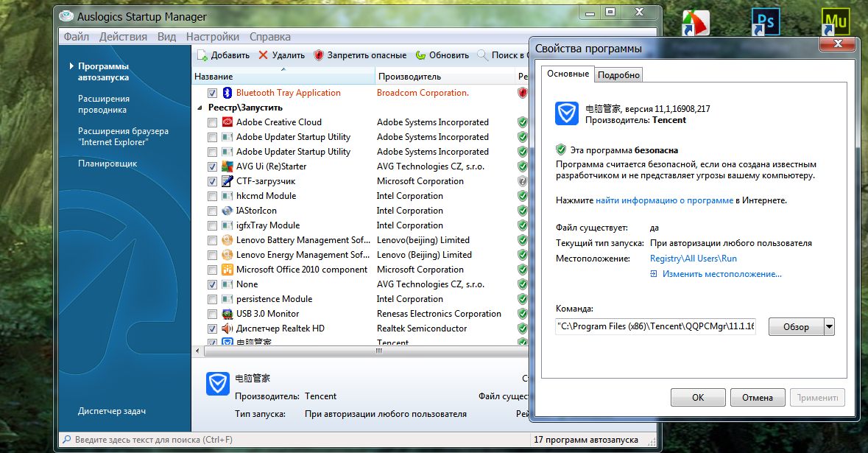Image resolution: width=868 pixels, height=453 pixels.
Task: Open the Файл menu
Action: 77,37
